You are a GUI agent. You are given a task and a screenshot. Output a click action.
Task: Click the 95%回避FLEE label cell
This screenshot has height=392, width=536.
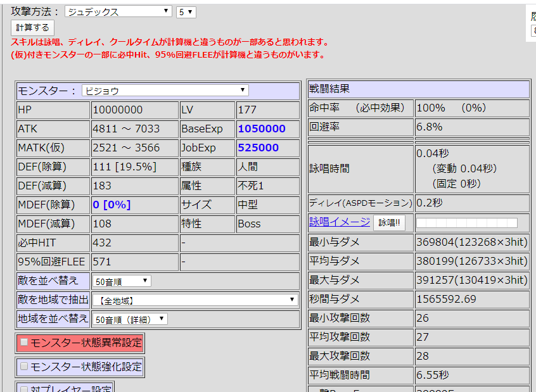53,262
